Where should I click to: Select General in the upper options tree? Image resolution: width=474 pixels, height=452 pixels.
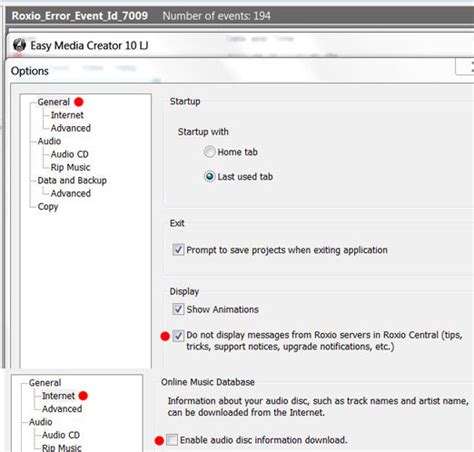click(x=53, y=102)
